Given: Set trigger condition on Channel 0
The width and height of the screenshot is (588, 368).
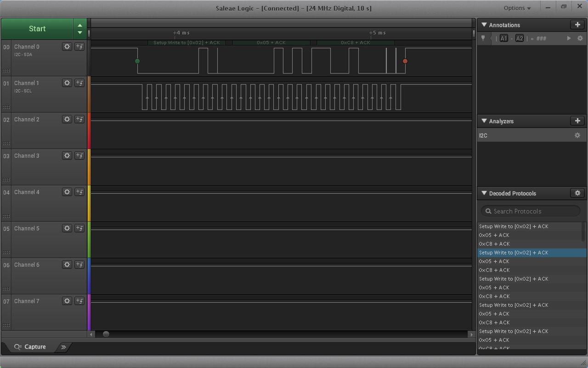Looking at the screenshot, I should tap(79, 46).
